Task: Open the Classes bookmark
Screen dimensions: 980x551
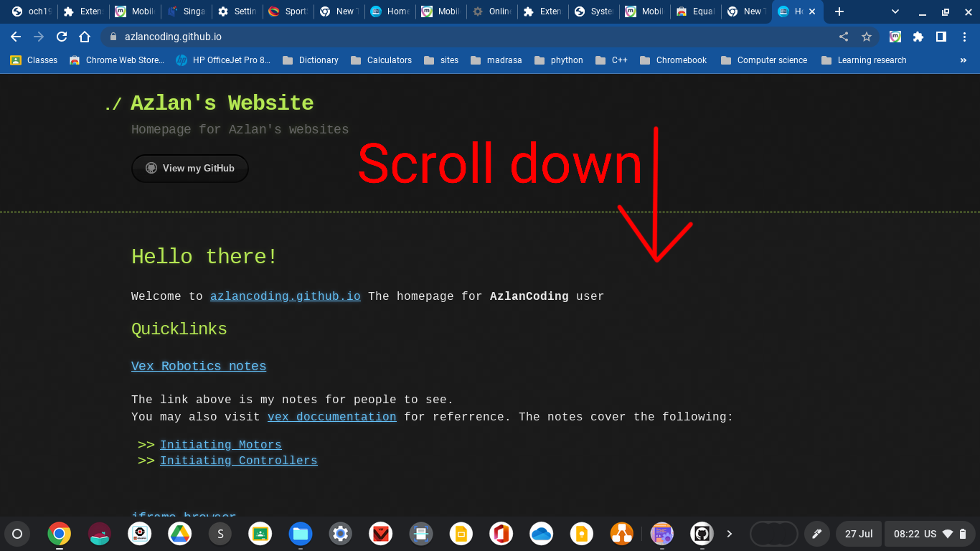Action: pos(34,60)
